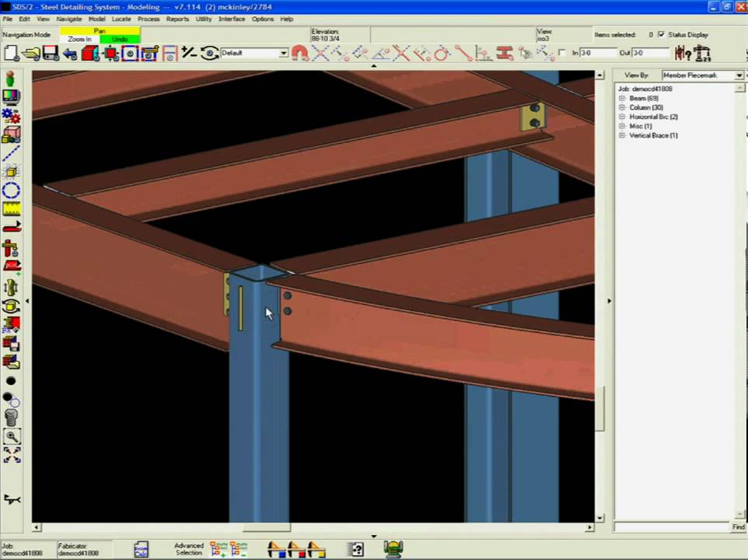This screenshot has height=560, width=748.
Task: Click the red H-beam member icon
Action: tap(504, 53)
